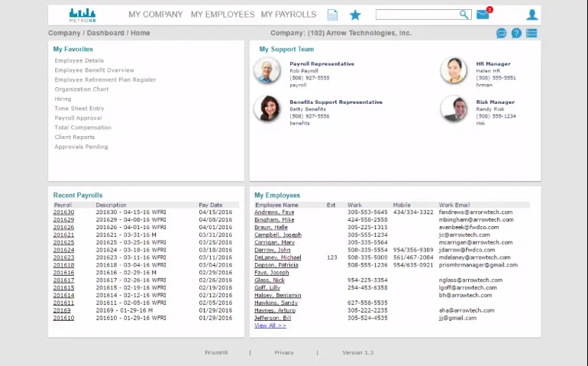Open the document icon in top bar

coord(332,15)
